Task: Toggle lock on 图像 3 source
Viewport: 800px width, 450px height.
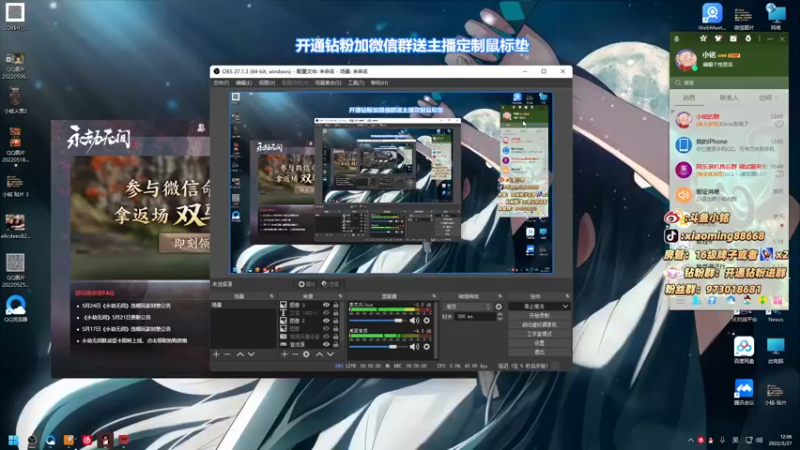Action: [336, 305]
